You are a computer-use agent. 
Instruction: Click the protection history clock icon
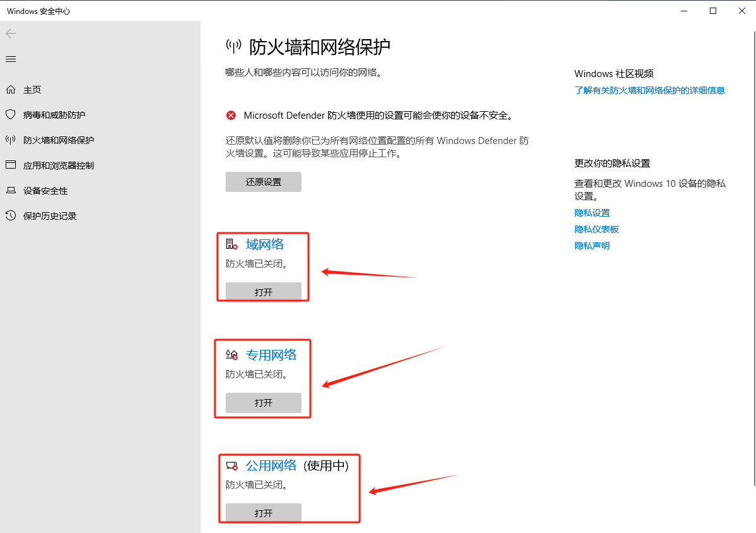pyautogui.click(x=11, y=216)
